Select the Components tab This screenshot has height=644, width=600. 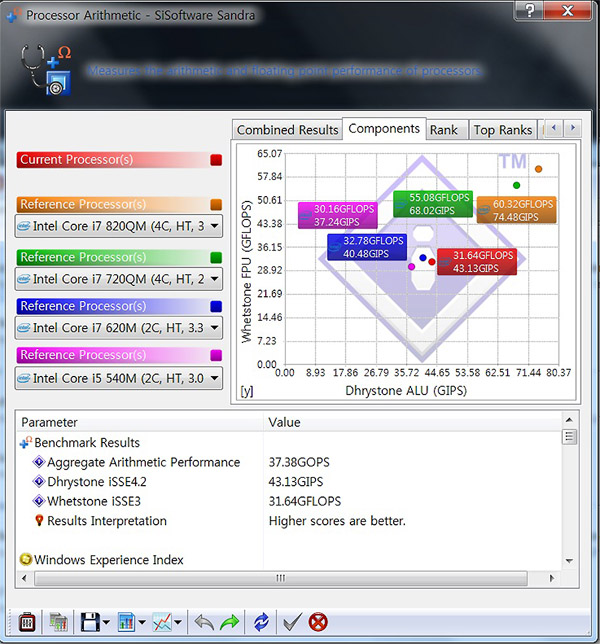pyautogui.click(x=384, y=129)
